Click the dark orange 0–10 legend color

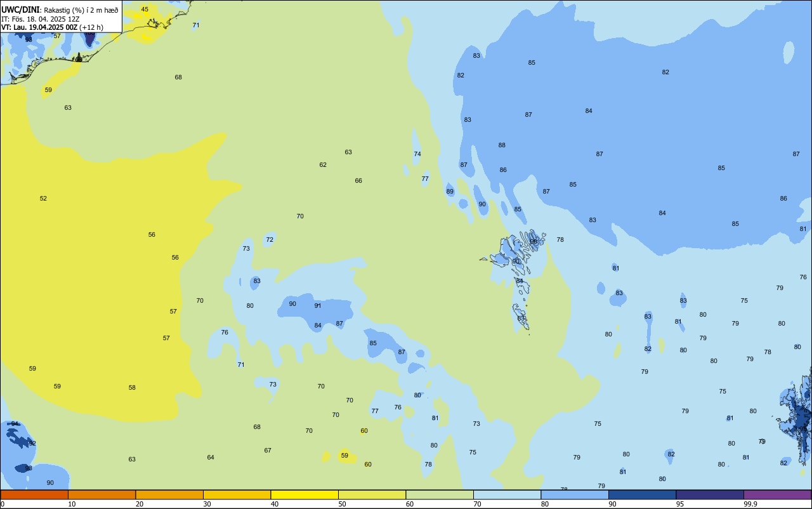pyautogui.click(x=34, y=495)
